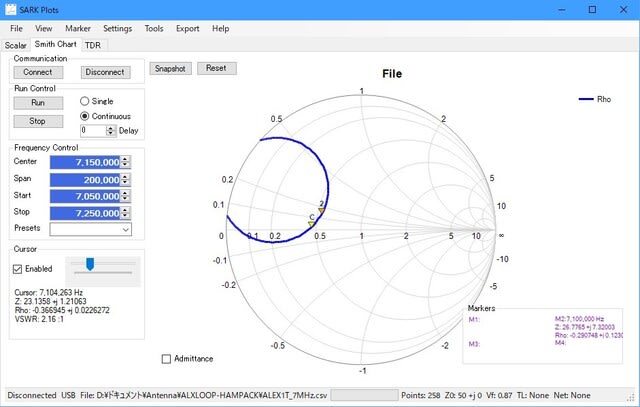This screenshot has height=407, width=640.
Task: Click the Run button
Action: pyautogui.click(x=38, y=103)
